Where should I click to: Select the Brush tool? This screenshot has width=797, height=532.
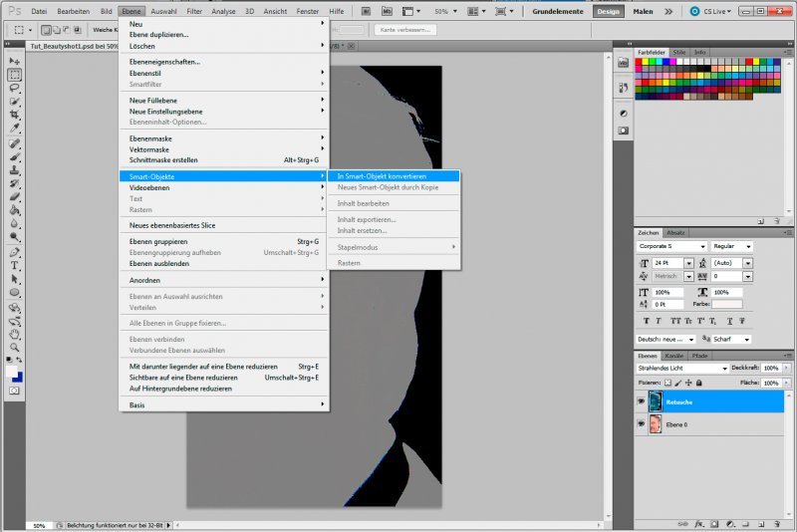14,157
